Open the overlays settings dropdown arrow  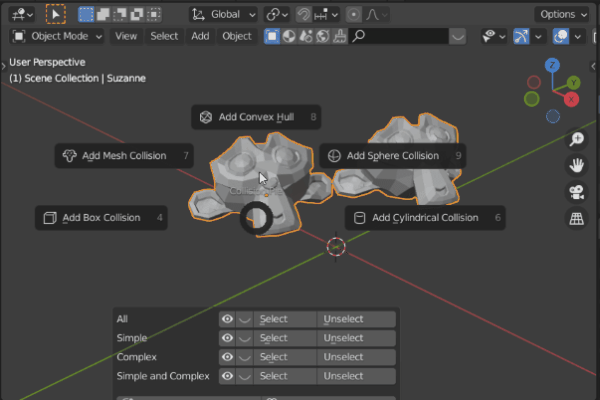[578, 37]
